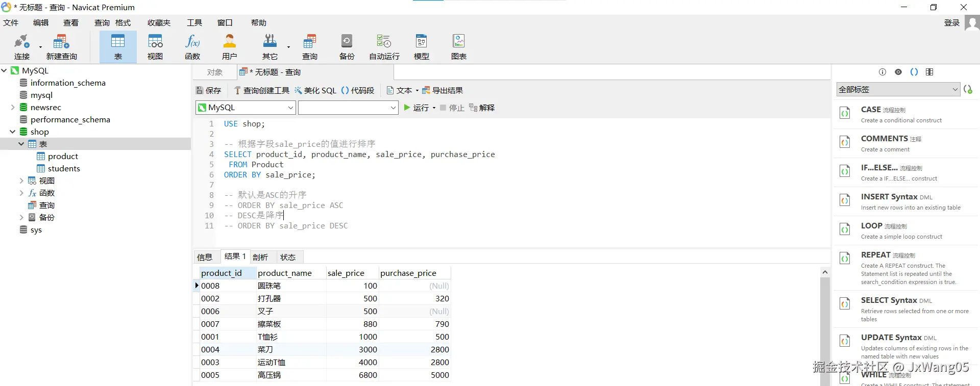Open the 帮助 help menu
980x386 pixels.
(259, 23)
